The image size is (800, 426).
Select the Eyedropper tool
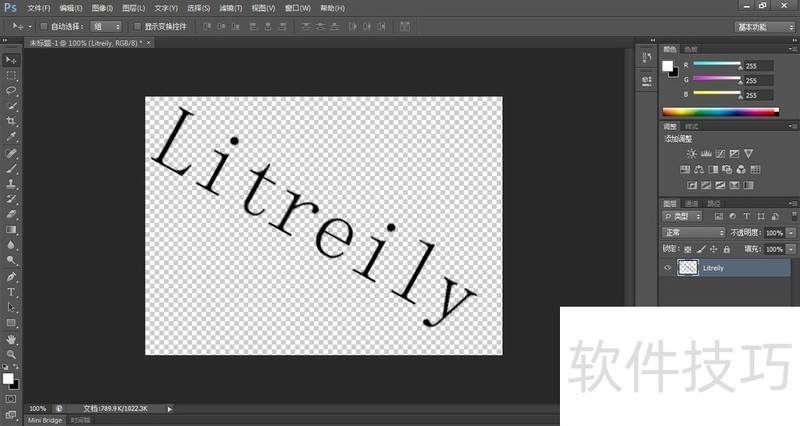11,137
